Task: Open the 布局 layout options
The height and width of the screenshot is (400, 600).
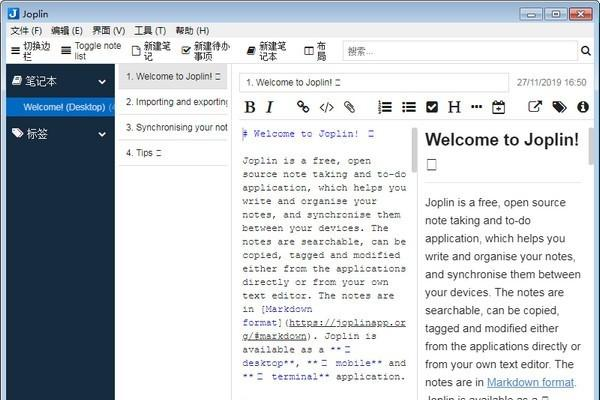Action: [314, 50]
